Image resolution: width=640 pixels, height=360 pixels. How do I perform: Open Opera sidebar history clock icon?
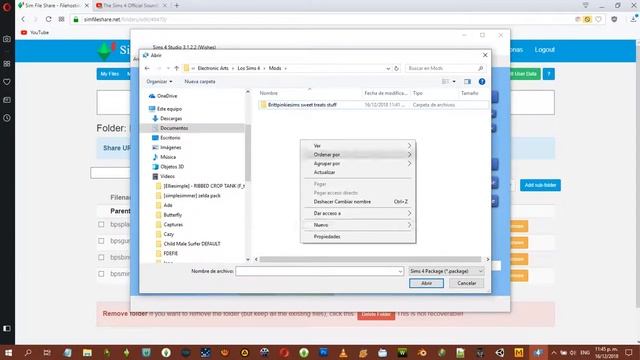pos(7,118)
